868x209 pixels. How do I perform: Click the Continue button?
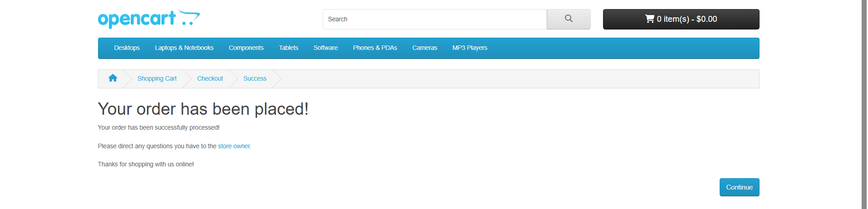739,187
